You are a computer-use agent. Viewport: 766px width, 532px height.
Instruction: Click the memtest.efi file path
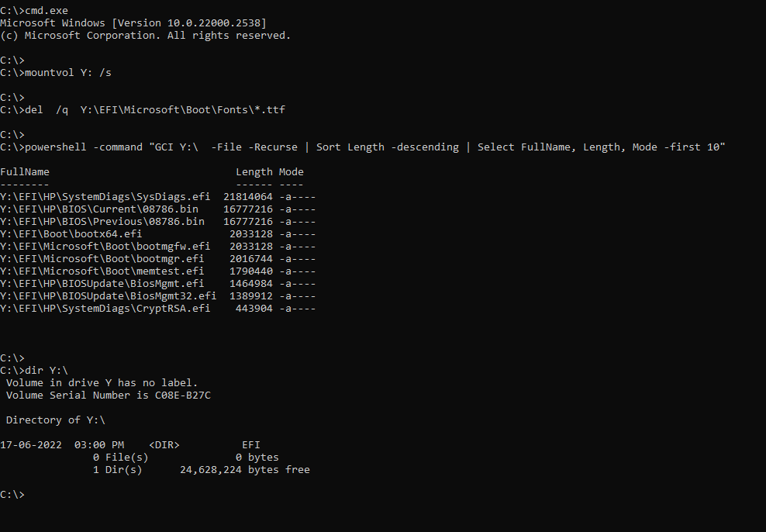(x=102, y=271)
